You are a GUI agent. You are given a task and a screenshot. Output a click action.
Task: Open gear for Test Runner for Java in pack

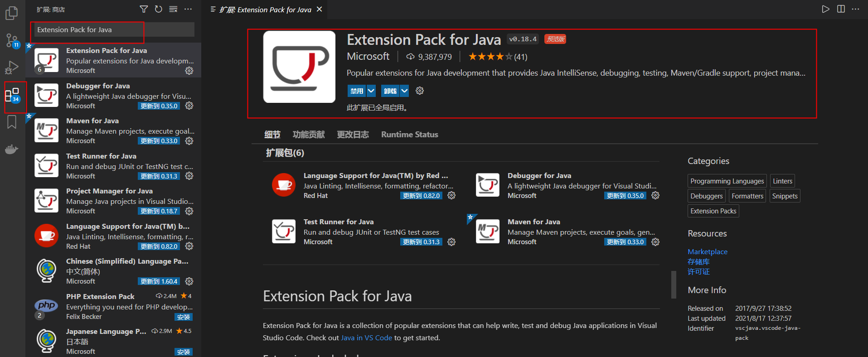pyautogui.click(x=451, y=242)
